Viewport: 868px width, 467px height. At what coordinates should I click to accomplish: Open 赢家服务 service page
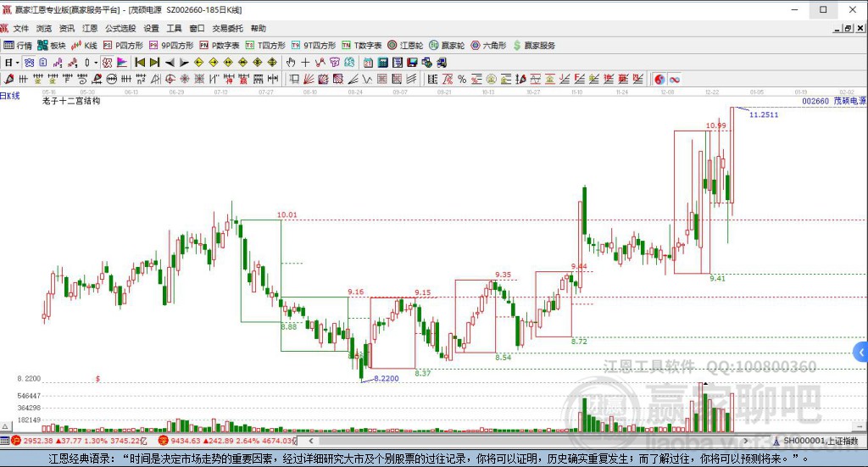pos(534,46)
